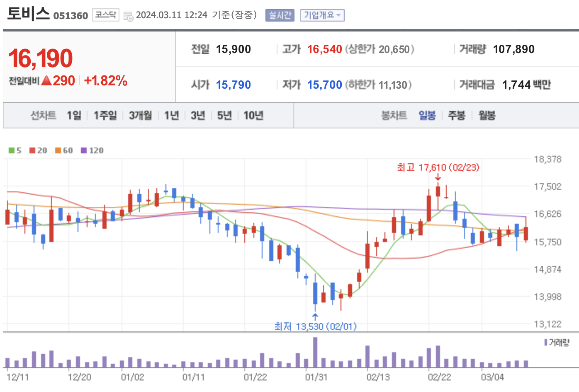Click the red arrow under the 최고 17,610 label
579x392 pixels.
coord(438,177)
